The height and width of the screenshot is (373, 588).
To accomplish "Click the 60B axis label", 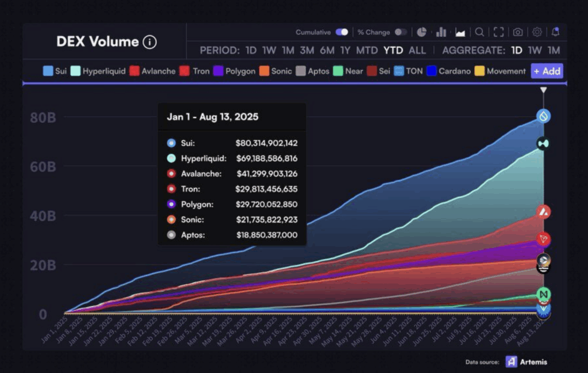I will [x=43, y=167].
